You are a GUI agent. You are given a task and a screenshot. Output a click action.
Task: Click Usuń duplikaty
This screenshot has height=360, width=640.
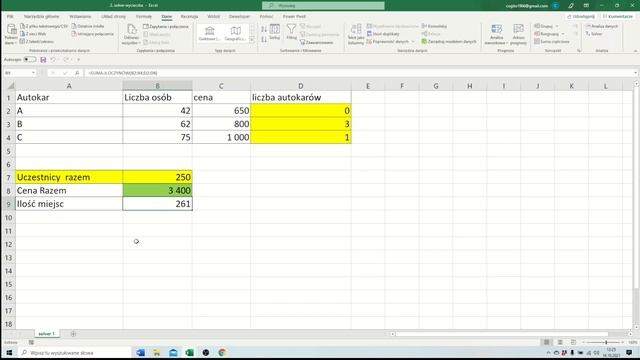(383, 34)
